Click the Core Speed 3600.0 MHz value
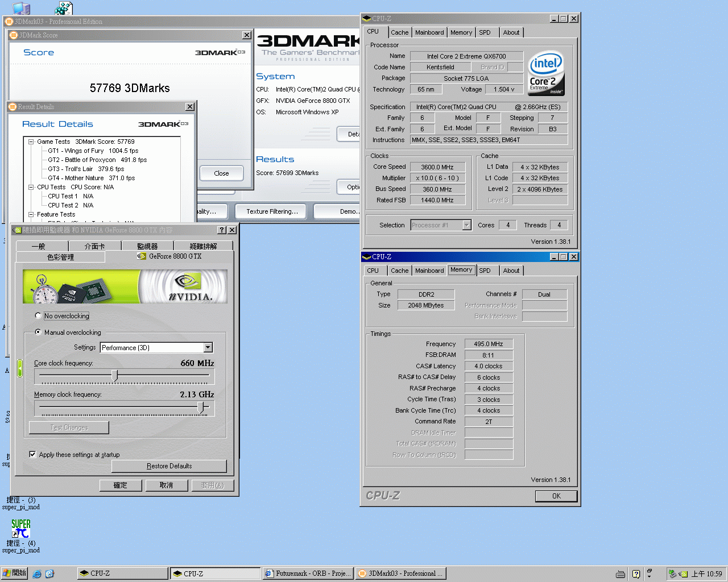Viewport: 728px width, 582px height. click(x=437, y=167)
